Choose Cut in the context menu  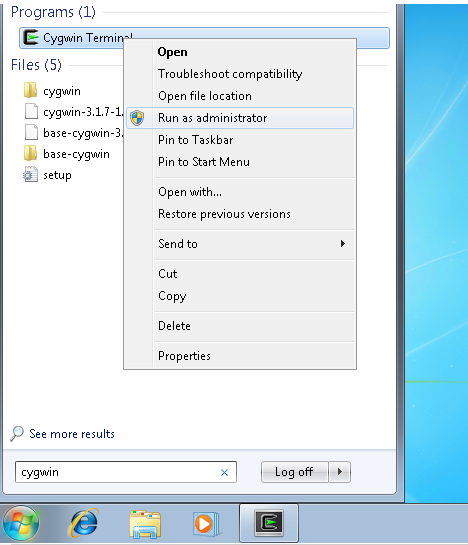240,274
